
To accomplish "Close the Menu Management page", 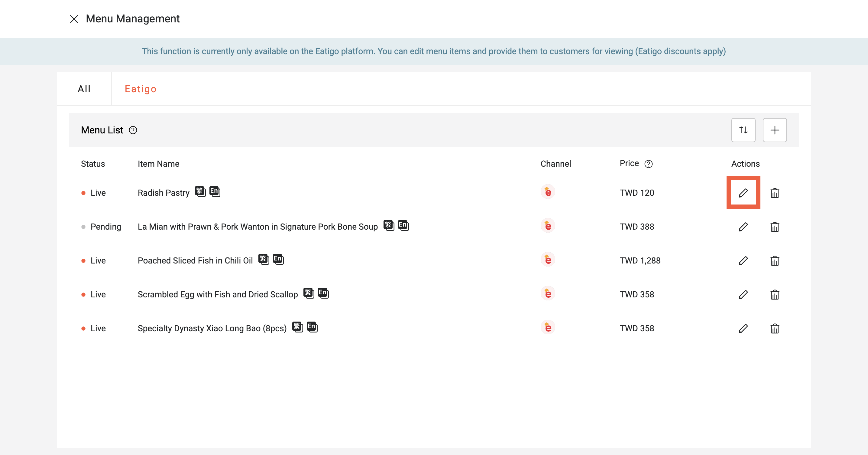I will tap(74, 19).
